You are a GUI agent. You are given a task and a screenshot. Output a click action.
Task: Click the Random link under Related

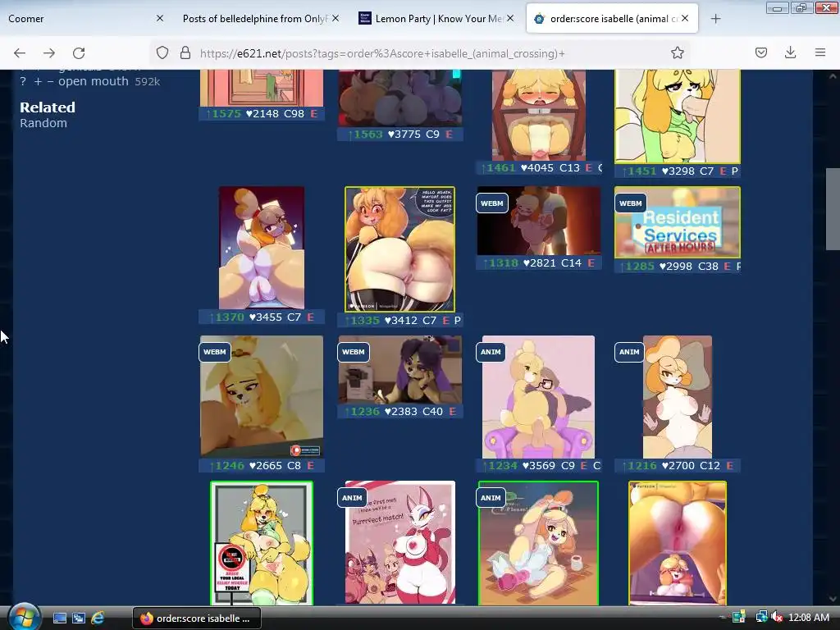click(43, 123)
